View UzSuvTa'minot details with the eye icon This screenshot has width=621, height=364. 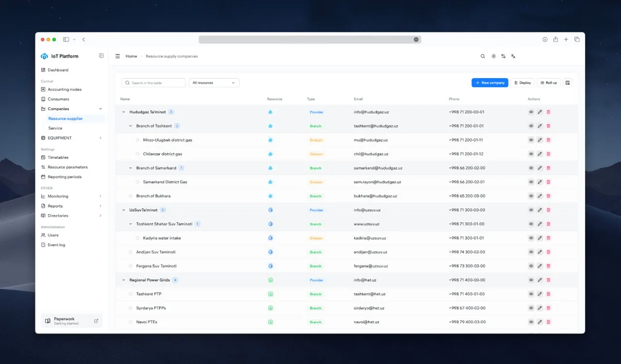point(531,210)
